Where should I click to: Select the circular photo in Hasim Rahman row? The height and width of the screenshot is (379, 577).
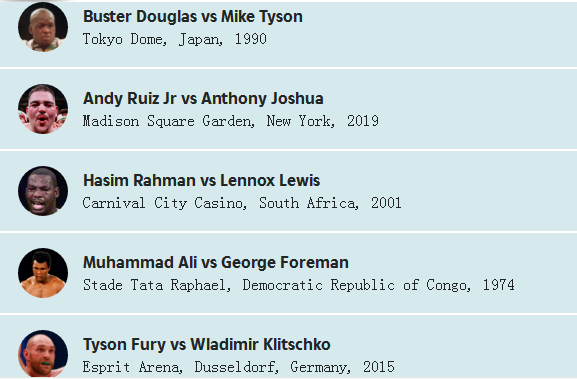pyautogui.click(x=43, y=191)
